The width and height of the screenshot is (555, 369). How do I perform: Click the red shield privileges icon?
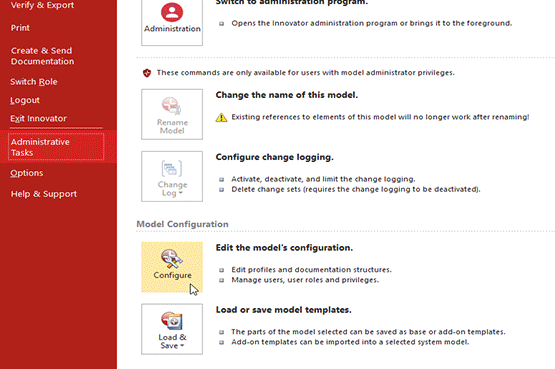[147, 73]
